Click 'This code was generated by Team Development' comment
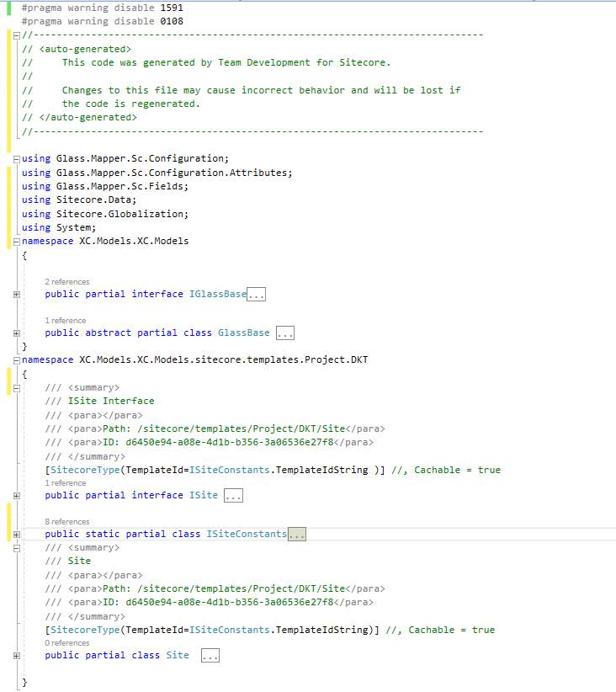The width and height of the screenshot is (616, 692). [226, 62]
